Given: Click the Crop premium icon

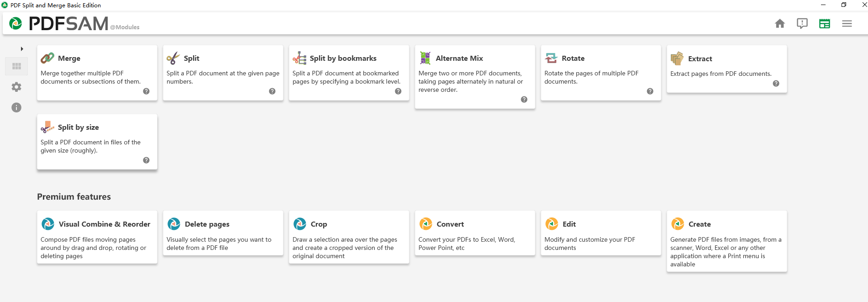Looking at the screenshot, I should 300,224.
